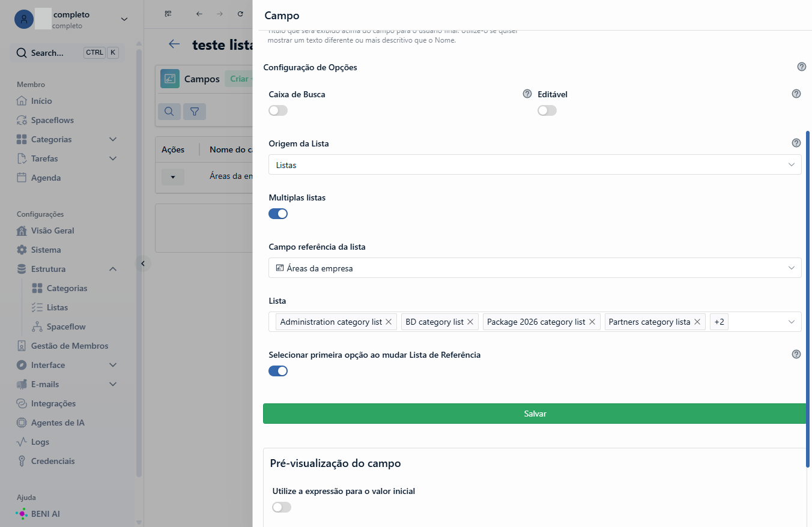Click the magnifier search button in Campos
The width and height of the screenshot is (812, 527).
tap(169, 112)
